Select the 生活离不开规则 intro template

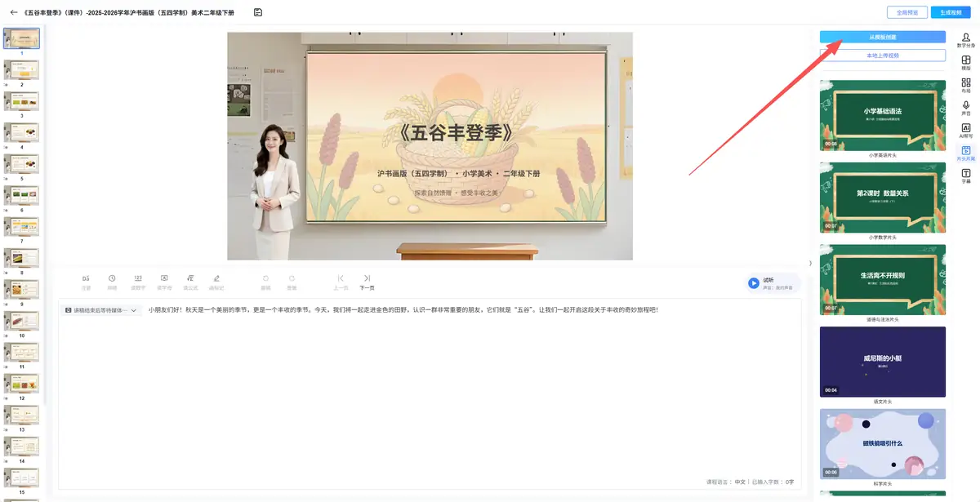pos(883,280)
